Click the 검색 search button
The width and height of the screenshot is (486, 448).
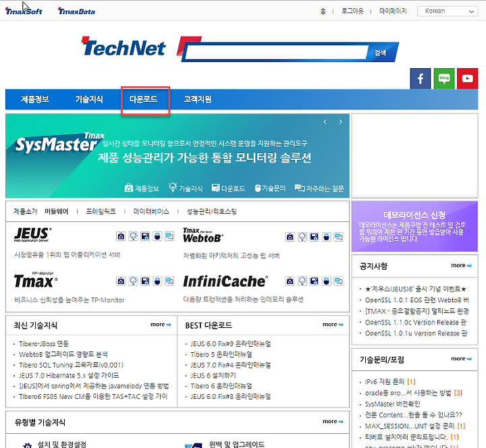click(x=380, y=53)
